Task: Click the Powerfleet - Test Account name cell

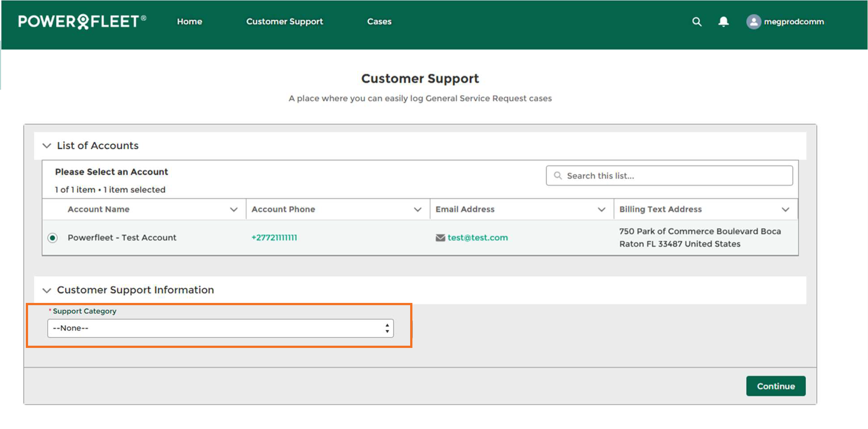Action: 122,238
